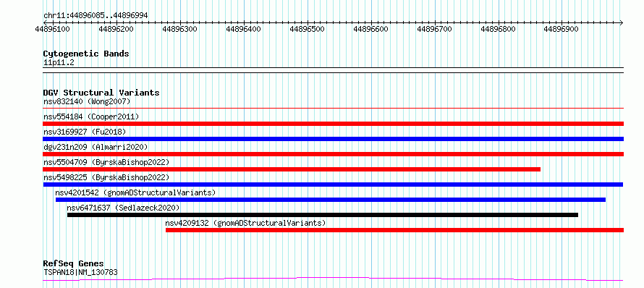
Task: Open nsv5504709 (ByrskaBishop2022) variant label
Action: [x=106, y=162]
